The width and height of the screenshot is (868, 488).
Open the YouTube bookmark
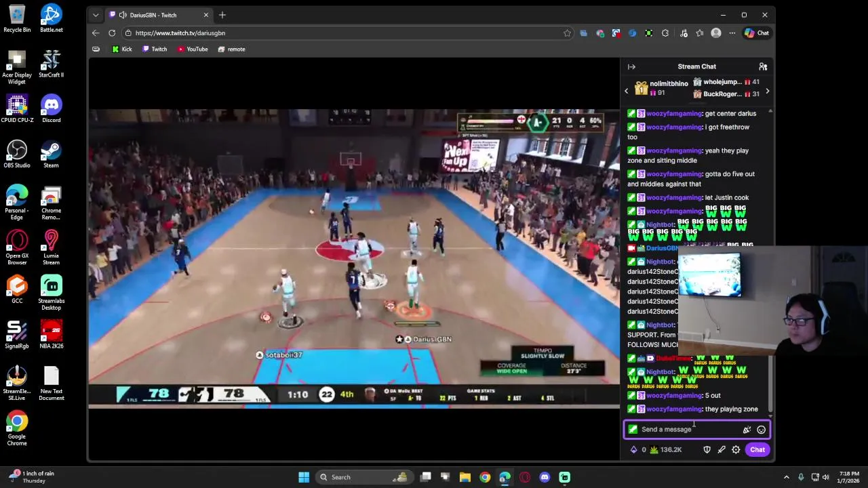[x=193, y=49]
